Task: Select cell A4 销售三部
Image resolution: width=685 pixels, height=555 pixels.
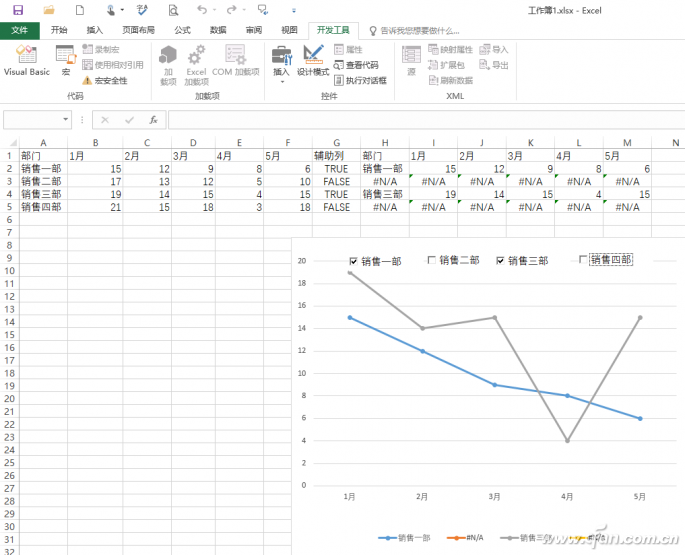Action: click(43, 194)
